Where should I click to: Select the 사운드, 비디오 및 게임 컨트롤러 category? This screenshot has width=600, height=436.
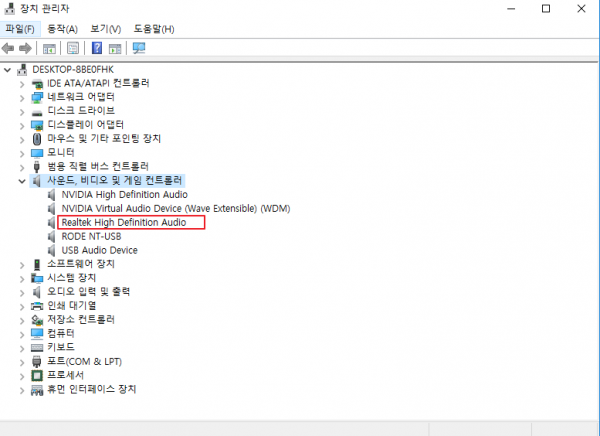114,181
